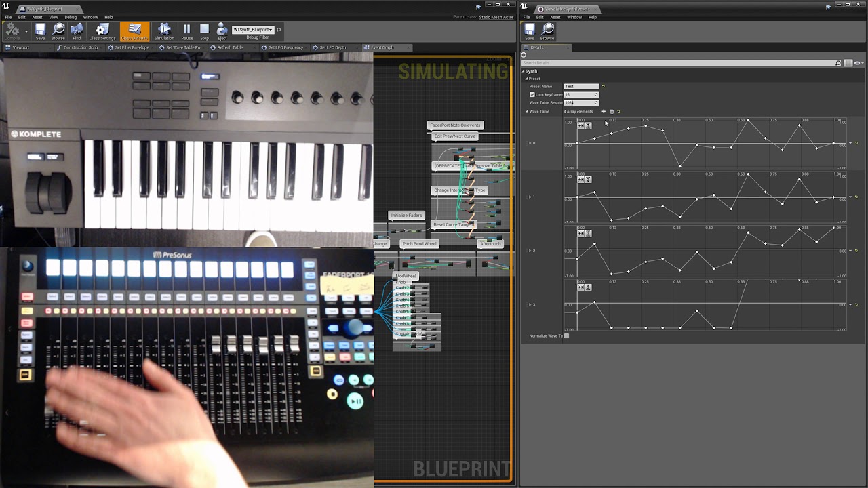
Task: Reset wave table element 0 to default
Action: coord(856,143)
